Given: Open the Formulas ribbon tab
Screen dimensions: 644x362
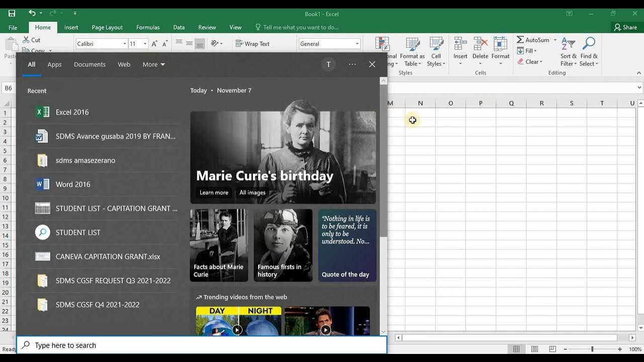Looking at the screenshot, I should point(148,27).
